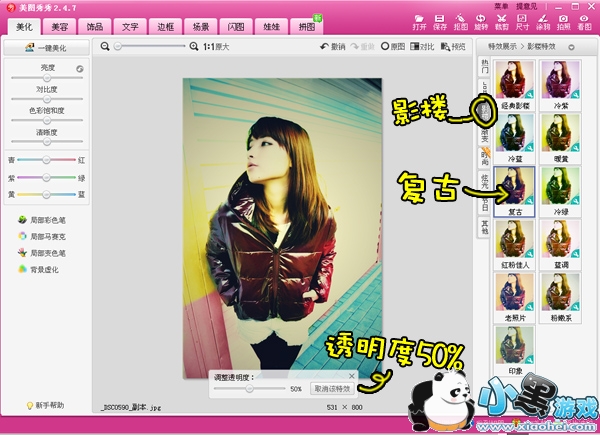Adjust the 青-红 color balance slider

click(46, 160)
